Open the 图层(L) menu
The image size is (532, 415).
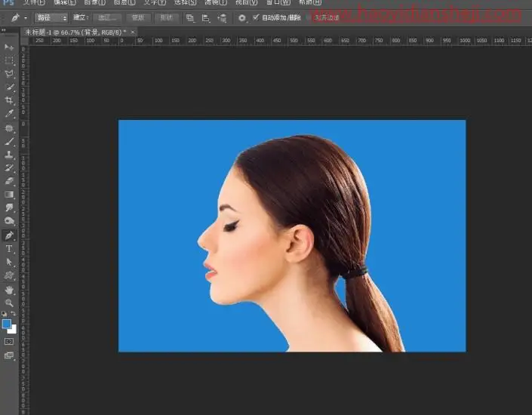(x=125, y=2)
